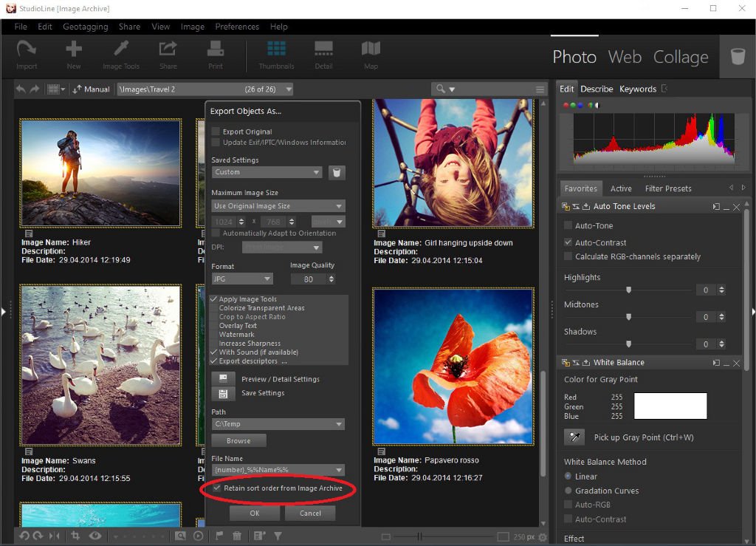Click the Highlights slider handle
Image resolution: width=756 pixels, height=546 pixels.
(x=628, y=290)
